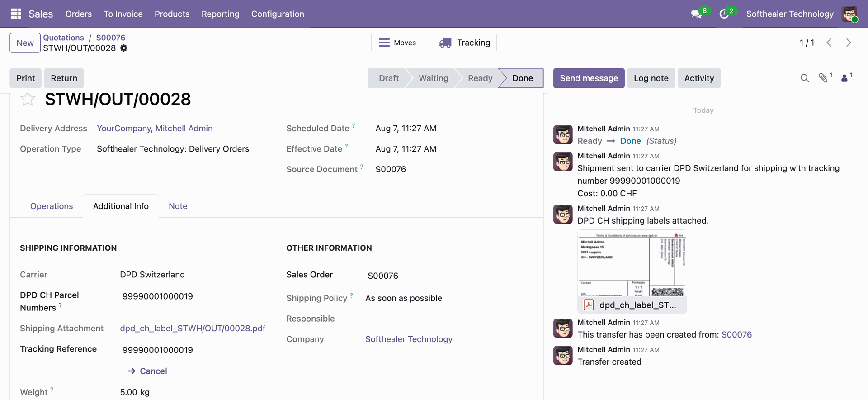Image resolution: width=868 pixels, height=400 pixels.
Task: Open the Reporting menu
Action: tap(221, 14)
